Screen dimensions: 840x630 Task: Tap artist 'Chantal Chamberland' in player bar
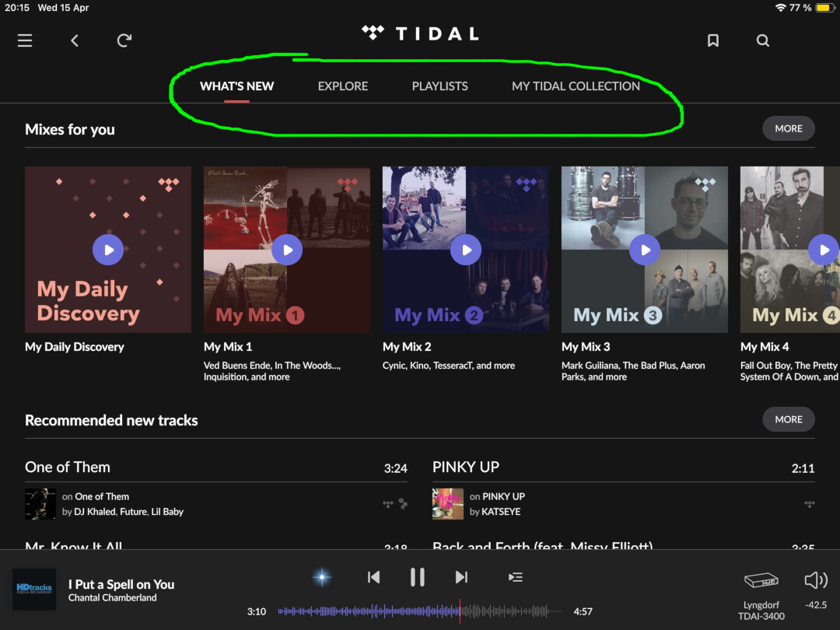click(x=113, y=598)
